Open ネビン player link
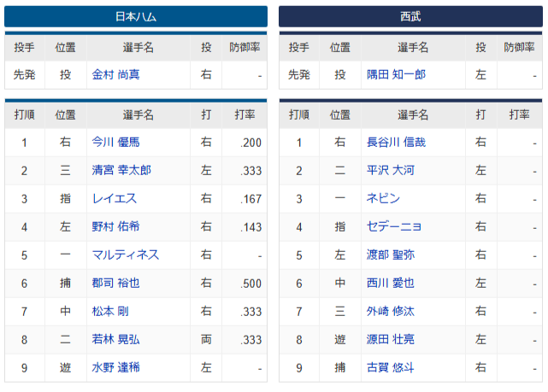Viewport: 548px width, 392px height. click(x=383, y=199)
